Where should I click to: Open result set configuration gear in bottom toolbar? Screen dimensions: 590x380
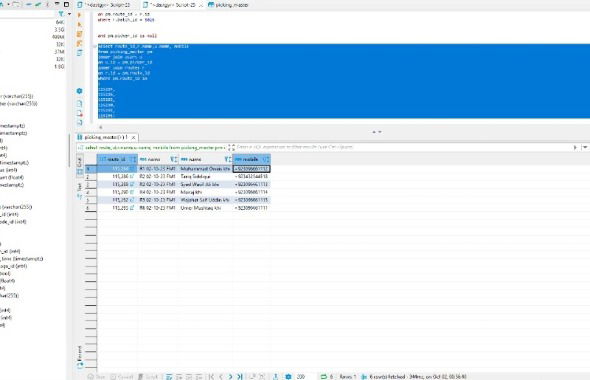click(288, 377)
